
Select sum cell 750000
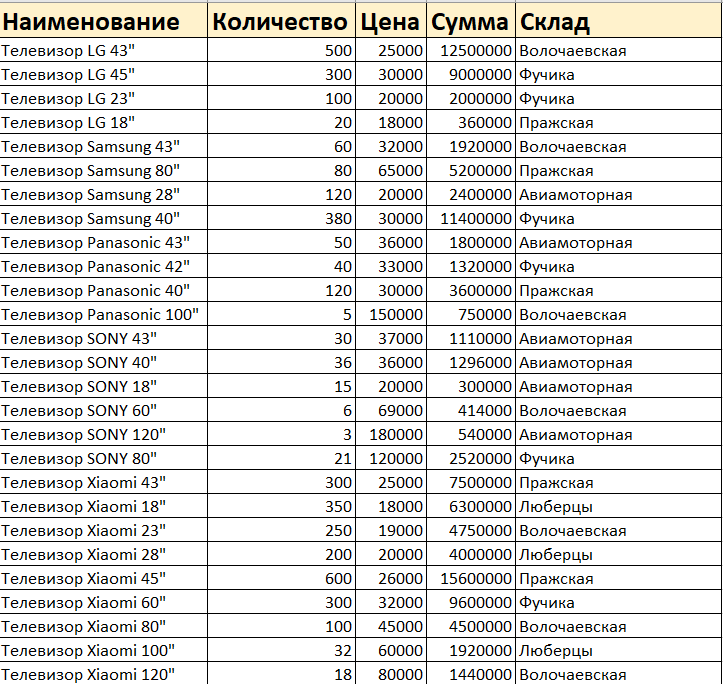point(471,314)
